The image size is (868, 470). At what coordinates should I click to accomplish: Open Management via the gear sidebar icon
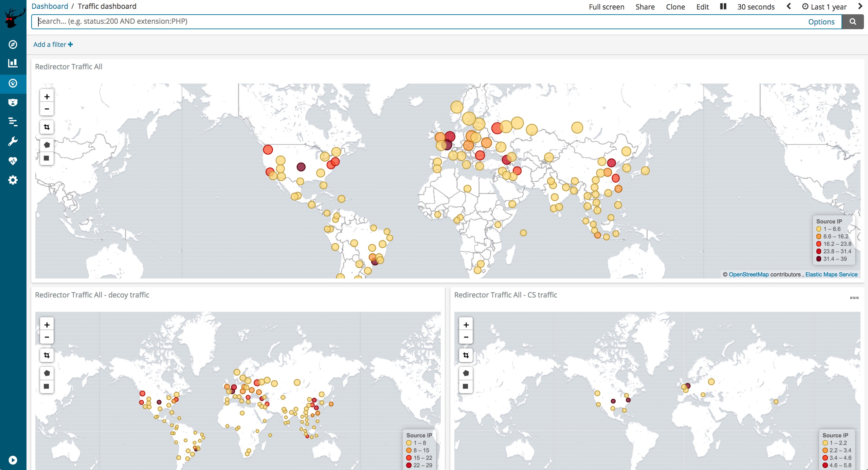pyautogui.click(x=13, y=180)
